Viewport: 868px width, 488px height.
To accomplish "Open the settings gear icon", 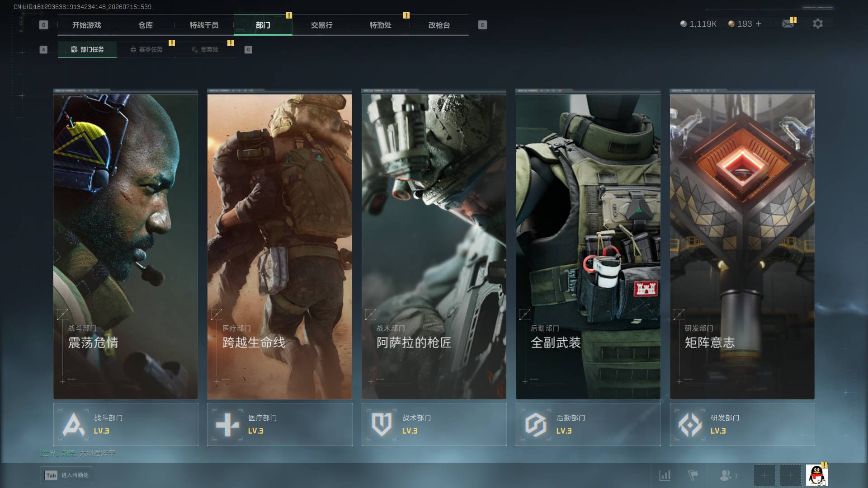I will (x=817, y=23).
